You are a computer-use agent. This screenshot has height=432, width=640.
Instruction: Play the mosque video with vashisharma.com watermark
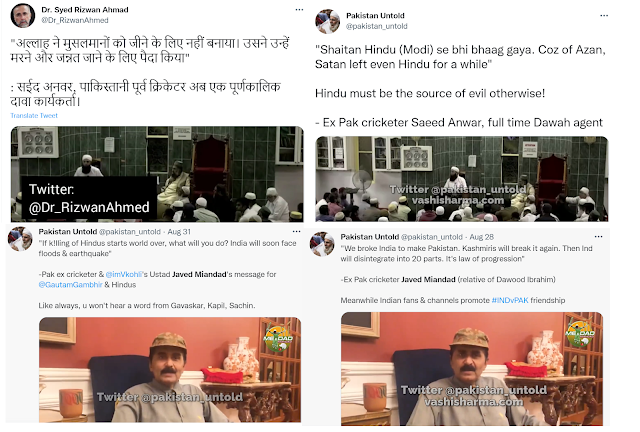[x=462, y=179]
